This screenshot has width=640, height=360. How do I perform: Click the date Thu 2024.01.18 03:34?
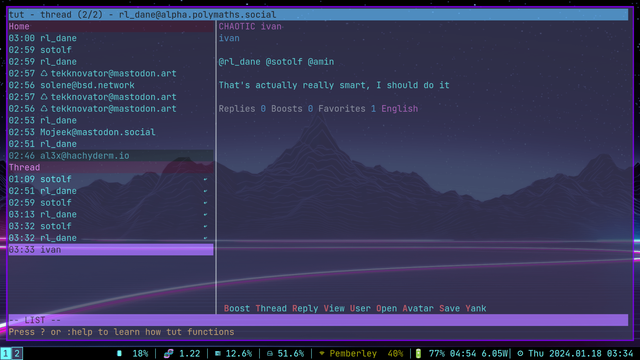pyautogui.click(x=580, y=353)
